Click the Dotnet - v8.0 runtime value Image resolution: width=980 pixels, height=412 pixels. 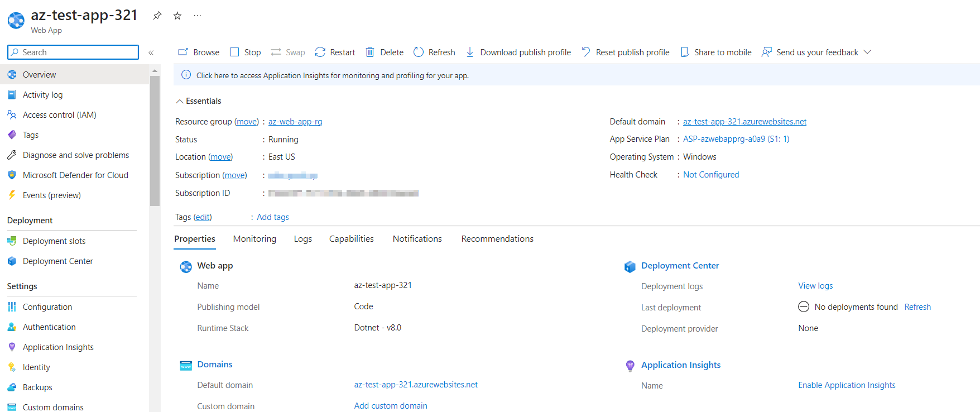378,328
